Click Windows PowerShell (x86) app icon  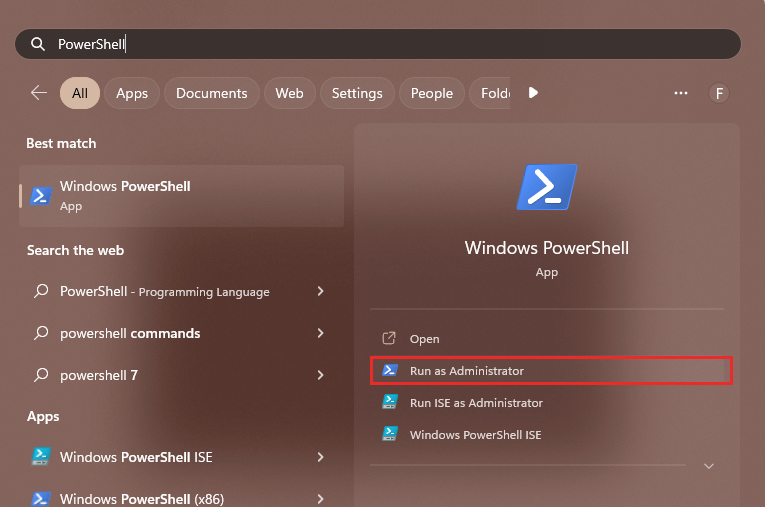coord(41,499)
